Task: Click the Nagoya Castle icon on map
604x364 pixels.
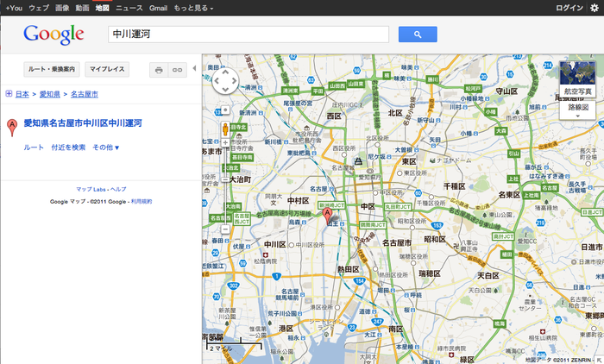Action: click(358, 161)
